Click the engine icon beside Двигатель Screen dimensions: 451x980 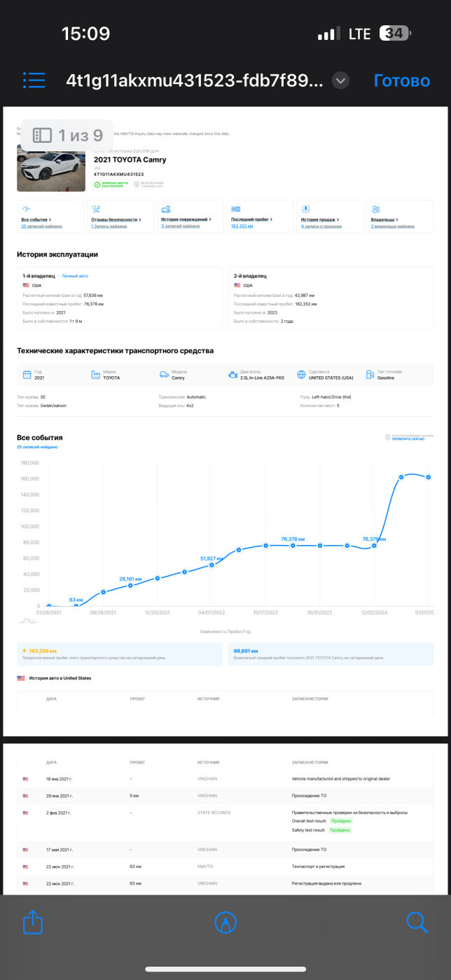click(x=233, y=375)
